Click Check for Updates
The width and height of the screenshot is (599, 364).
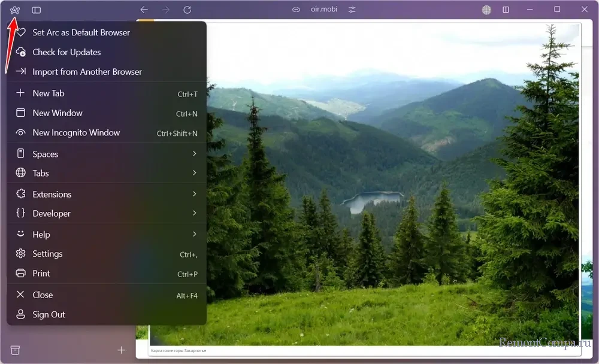[x=66, y=52]
